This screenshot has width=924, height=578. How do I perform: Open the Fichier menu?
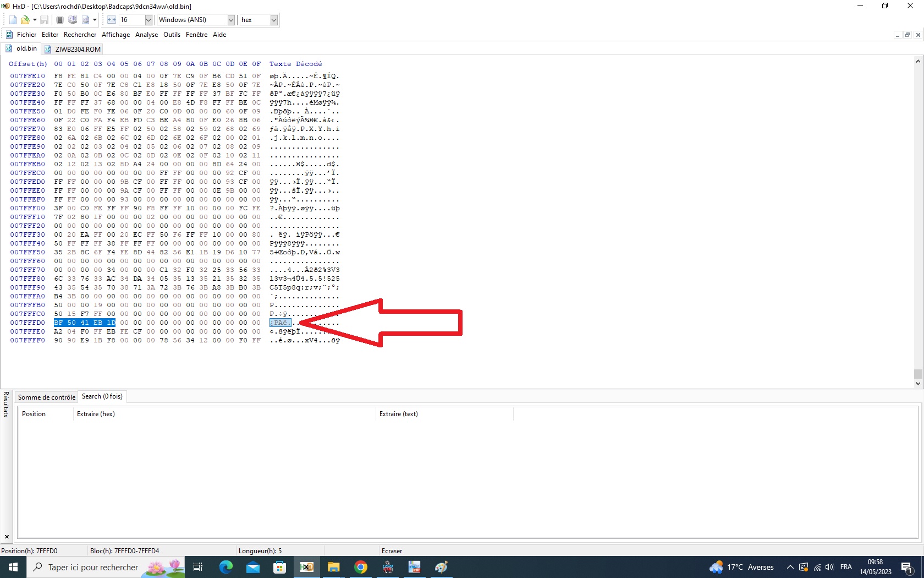[26, 35]
